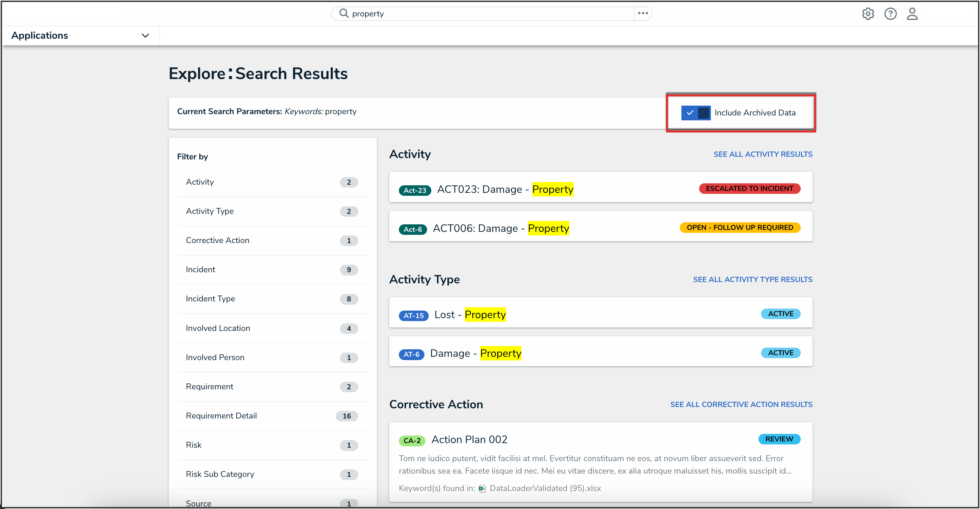Open the help question mark icon

pos(890,14)
